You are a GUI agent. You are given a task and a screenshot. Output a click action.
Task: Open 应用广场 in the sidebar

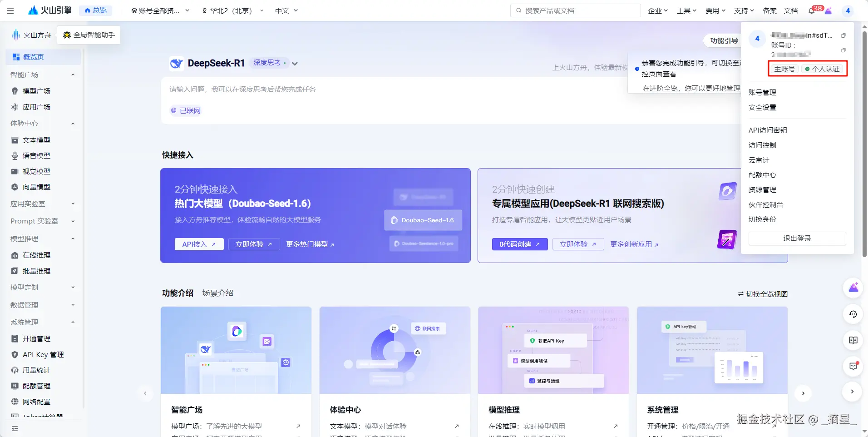coord(37,107)
